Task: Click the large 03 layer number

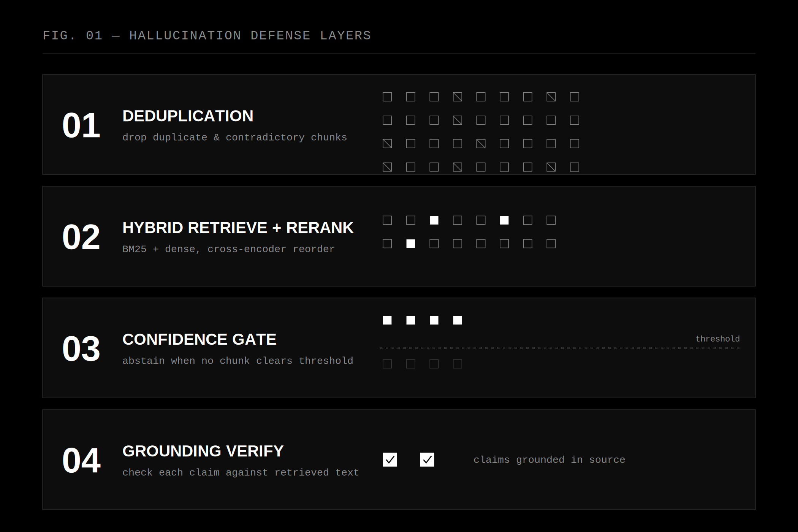Action: [x=81, y=348]
